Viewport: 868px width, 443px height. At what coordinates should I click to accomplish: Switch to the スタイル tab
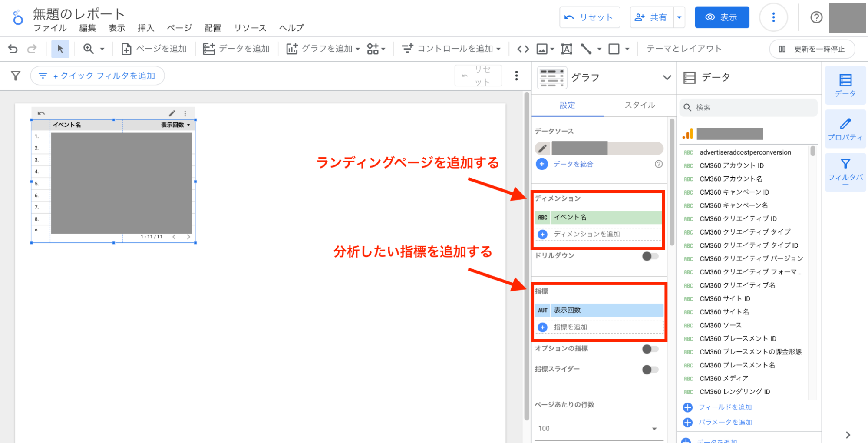pos(639,105)
